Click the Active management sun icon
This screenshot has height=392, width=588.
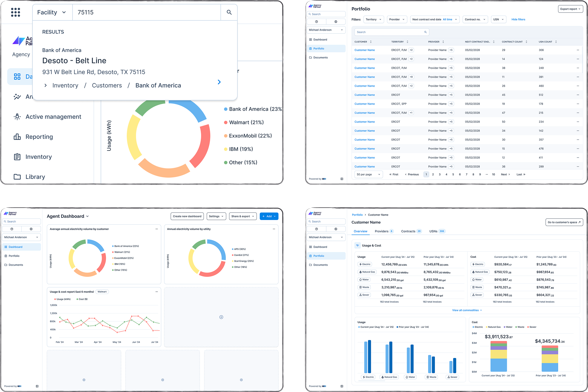point(17,117)
